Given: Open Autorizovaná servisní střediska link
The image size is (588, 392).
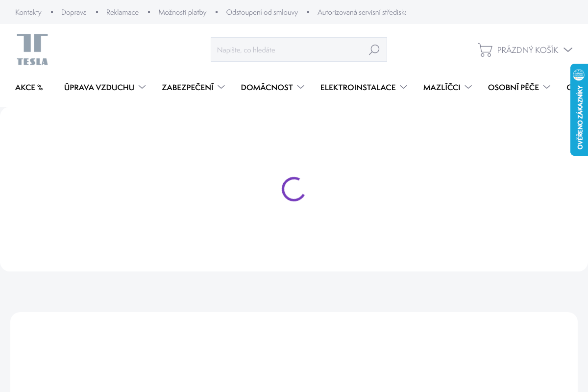Looking at the screenshot, I should tap(361, 12).
